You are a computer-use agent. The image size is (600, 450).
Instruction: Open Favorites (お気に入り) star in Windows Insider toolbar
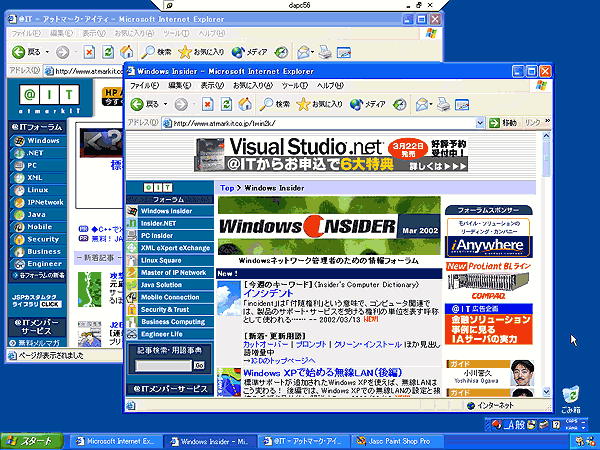pyautogui.click(x=320, y=104)
